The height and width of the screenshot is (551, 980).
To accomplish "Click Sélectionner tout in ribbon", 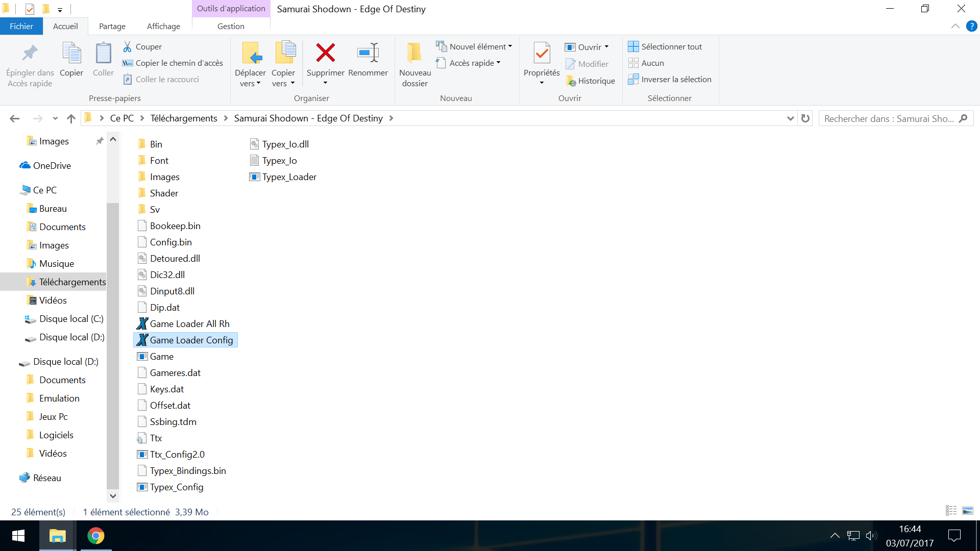I will (x=665, y=46).
